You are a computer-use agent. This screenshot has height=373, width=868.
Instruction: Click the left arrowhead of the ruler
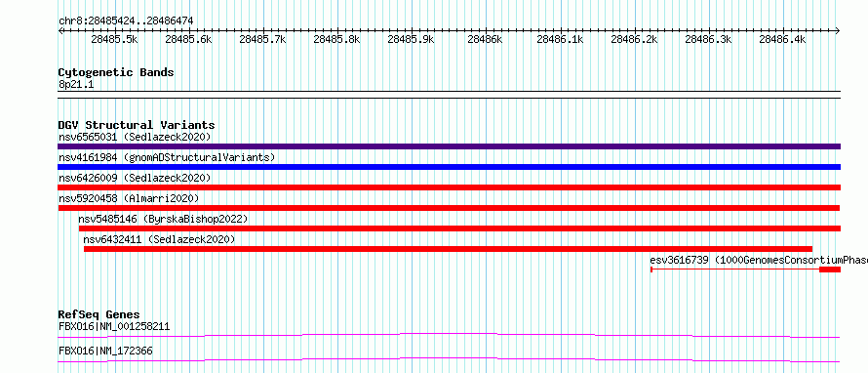pyautogui.click(x=60, y=30)
